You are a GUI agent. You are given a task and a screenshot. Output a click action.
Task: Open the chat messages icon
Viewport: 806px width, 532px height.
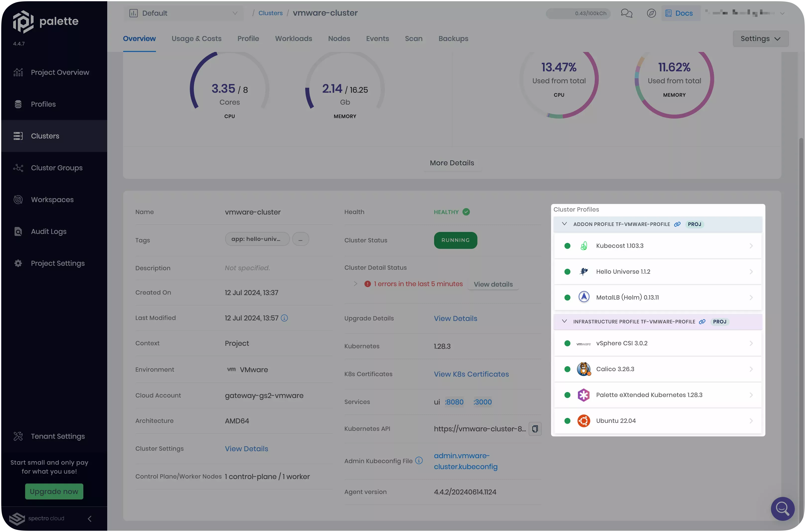pos(626,13)
